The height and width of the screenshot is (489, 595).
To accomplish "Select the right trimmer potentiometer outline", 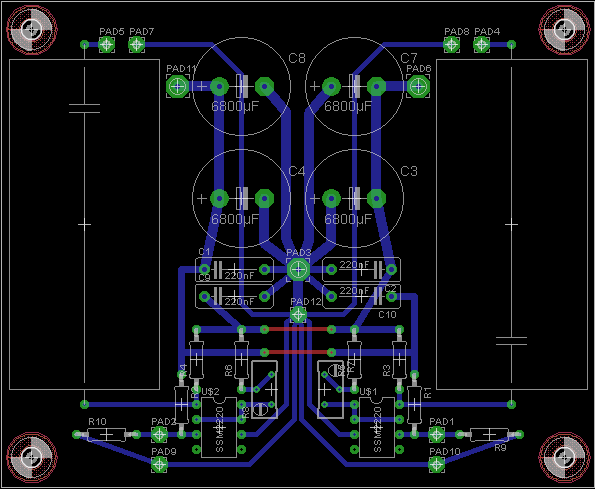I will [x=331, y=390].
